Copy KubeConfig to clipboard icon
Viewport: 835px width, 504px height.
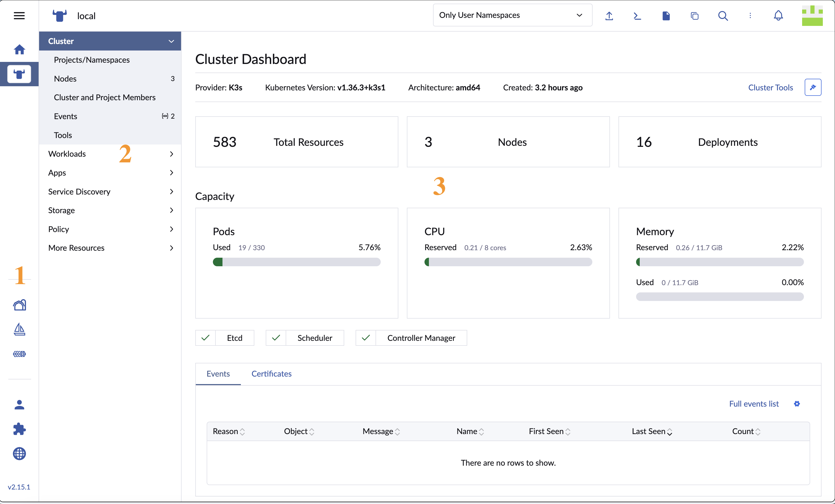pyautogui.click(x=694, y=16)
